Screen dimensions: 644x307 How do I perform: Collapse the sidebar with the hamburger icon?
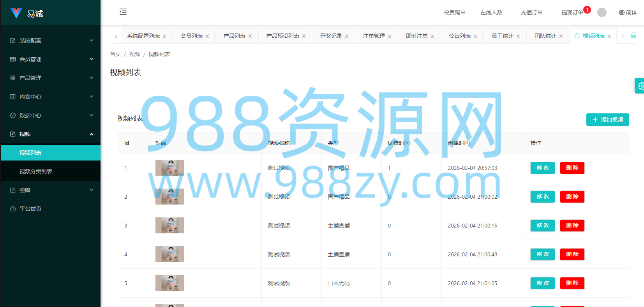123,12
